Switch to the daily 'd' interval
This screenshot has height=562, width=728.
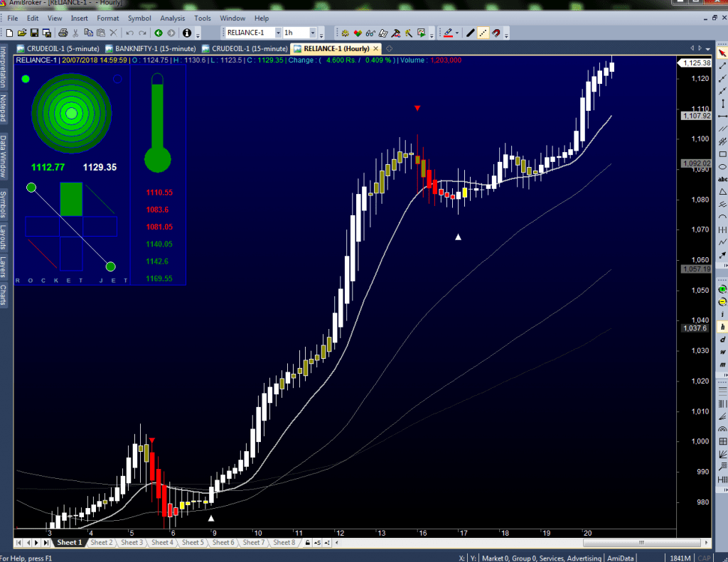point(722,339)
